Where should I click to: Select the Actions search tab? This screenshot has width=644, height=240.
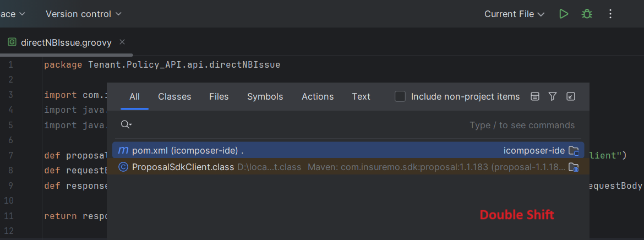click(x=318, y=96)
